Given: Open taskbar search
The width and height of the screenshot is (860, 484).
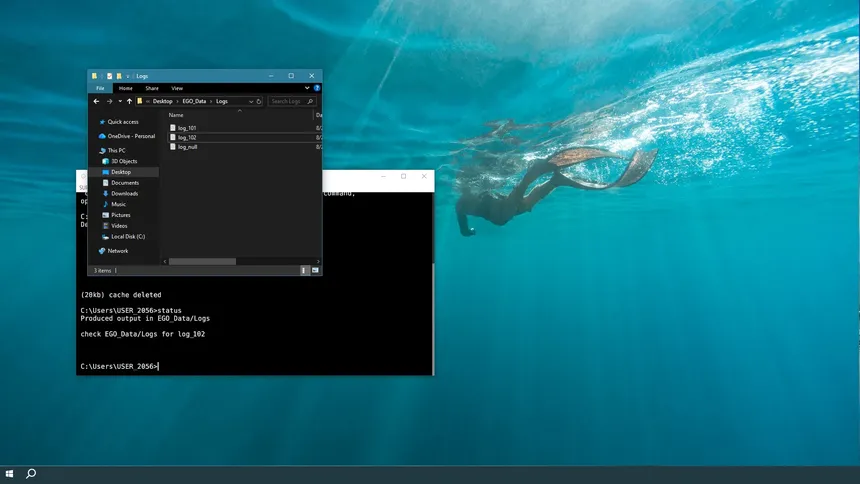Looking at the screenshot, I should click(31, 474).
